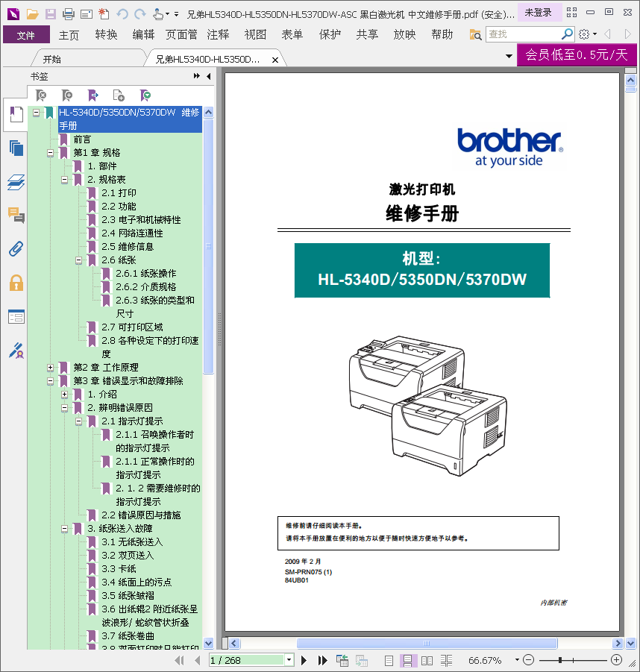Click the go to bookmark flag icon
640x672 pixels.
(93, 95)
